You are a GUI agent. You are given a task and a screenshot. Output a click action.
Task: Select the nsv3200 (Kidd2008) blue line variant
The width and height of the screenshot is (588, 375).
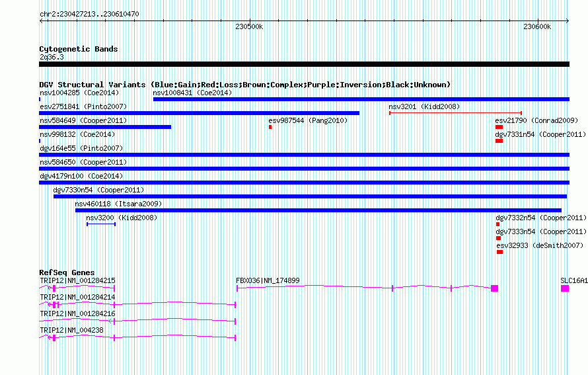point(101,224)
